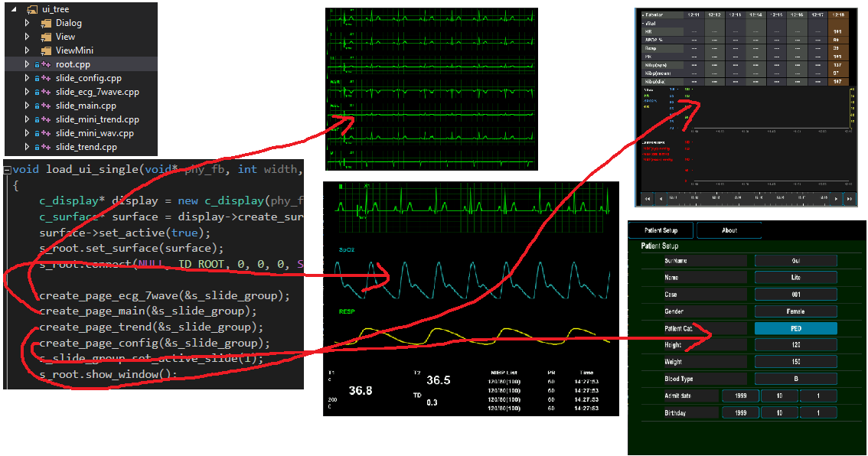The image size is (868, 456).
Task: Click the Dialog folder icon
Action: point(44,23)
